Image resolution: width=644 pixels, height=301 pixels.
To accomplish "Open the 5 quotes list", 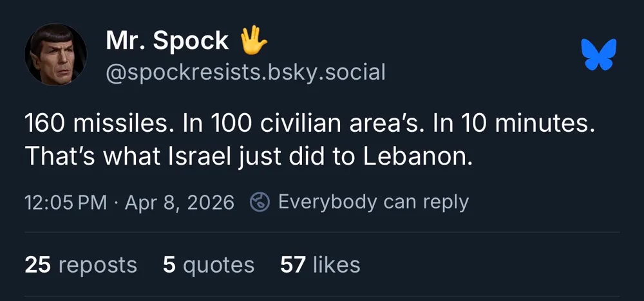I will click(209, 264).
